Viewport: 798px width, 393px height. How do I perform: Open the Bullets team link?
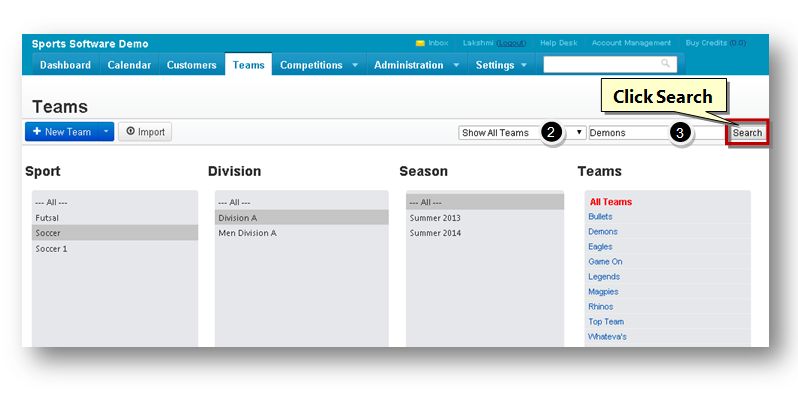click(x=600, y=216)
